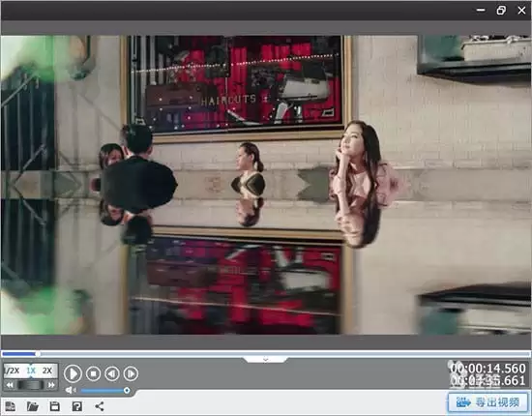Stop the video with the square button
Screen dimensions: 532x416
[93, 373]
